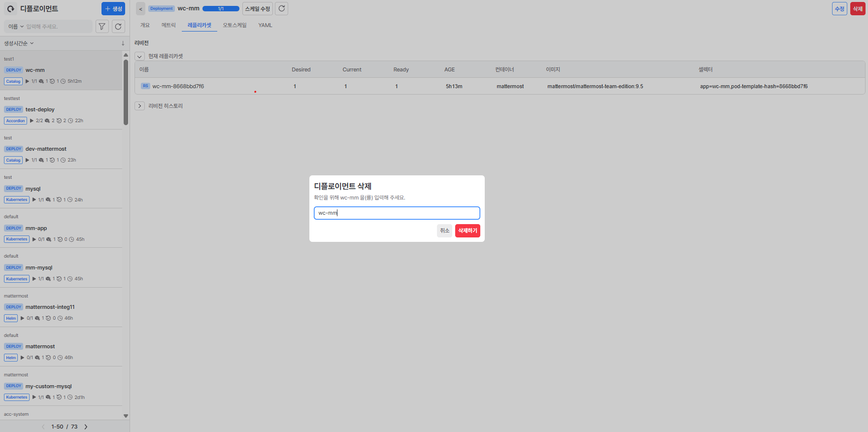Cancel deletion with 취소 button
868x432 pixels.
point(444,231)
